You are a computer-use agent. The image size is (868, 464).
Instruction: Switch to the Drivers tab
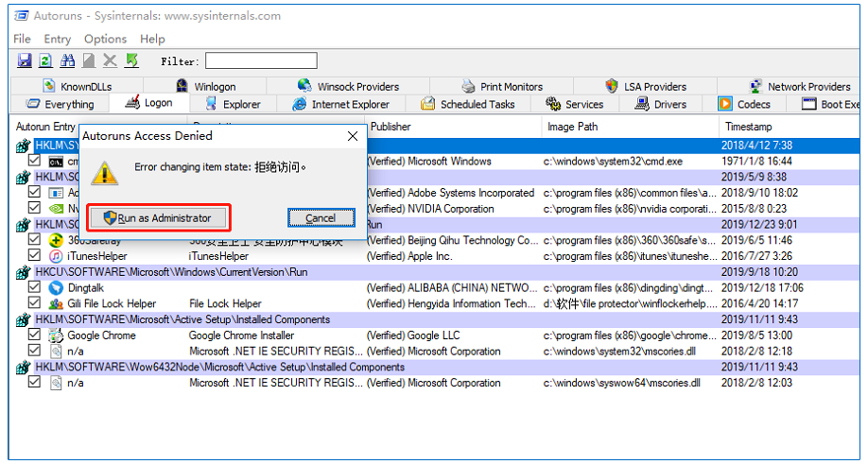coord(660,104)
